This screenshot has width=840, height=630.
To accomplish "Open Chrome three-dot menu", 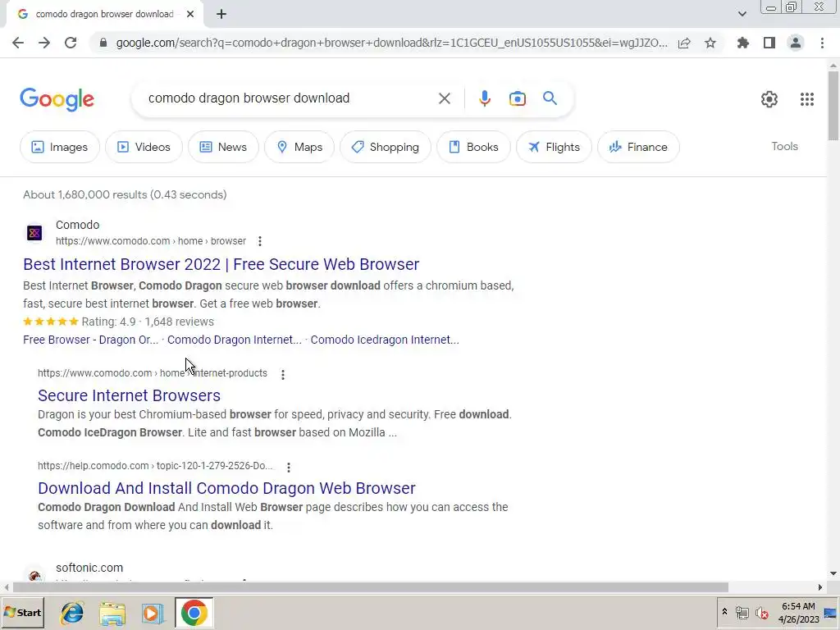I will pyautogui.click(x=822, y=43).
